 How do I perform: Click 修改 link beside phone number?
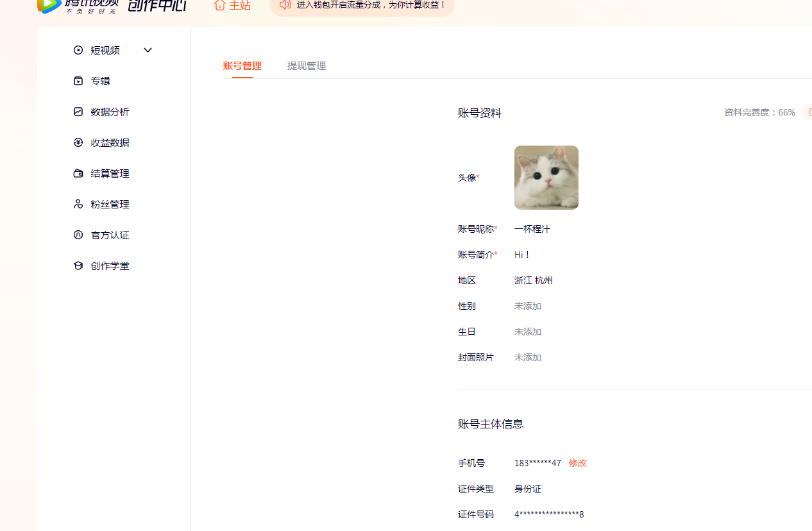pyautogui.click(x=578, y=463)
